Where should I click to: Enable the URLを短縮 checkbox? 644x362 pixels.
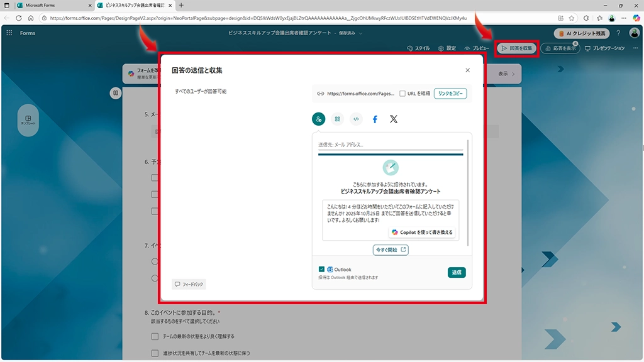(402, 94)
